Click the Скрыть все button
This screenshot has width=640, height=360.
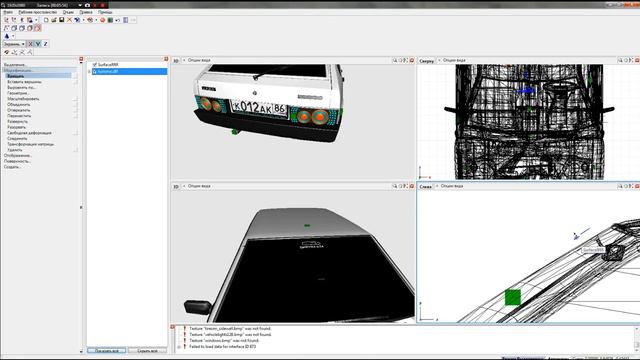point(147,351)
